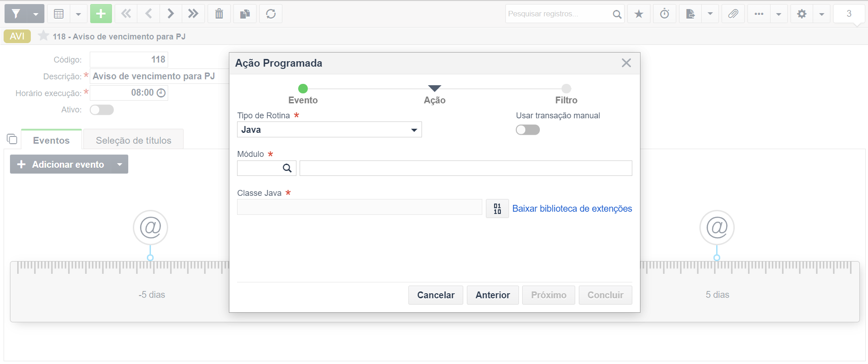The height and width of the screenshot is (364, 868).
Task: Click binary icon beside Classe Java
Action: coord(497,209)
